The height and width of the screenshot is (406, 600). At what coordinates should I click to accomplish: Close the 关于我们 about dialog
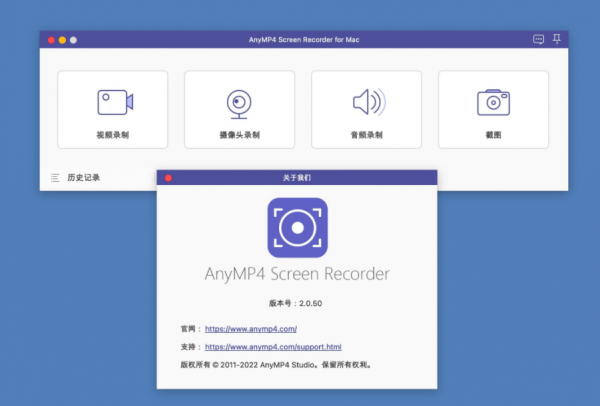(168, 178)
